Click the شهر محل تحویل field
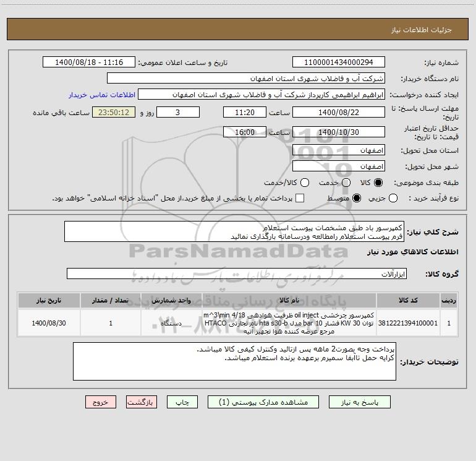The height and width of the screenshot is (461, 476). pos(339,166)
